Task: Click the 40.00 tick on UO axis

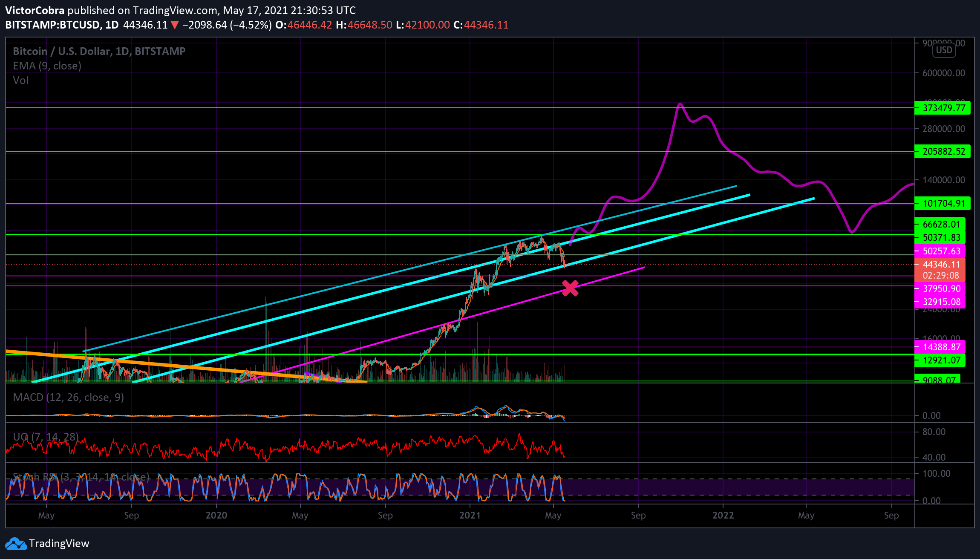Action: point(934,457)
